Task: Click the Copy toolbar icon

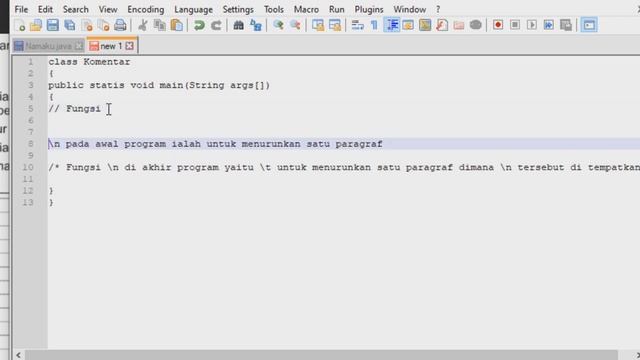Action: pyautogui.click(x=160, y=25)
